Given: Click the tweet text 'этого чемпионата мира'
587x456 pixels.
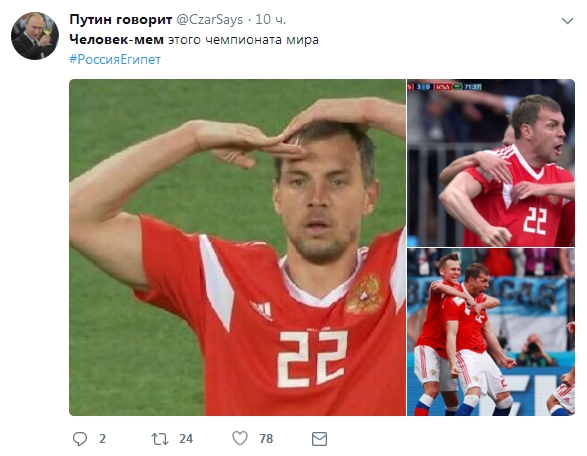Looking at the screenshot, I should coord(243,40).
